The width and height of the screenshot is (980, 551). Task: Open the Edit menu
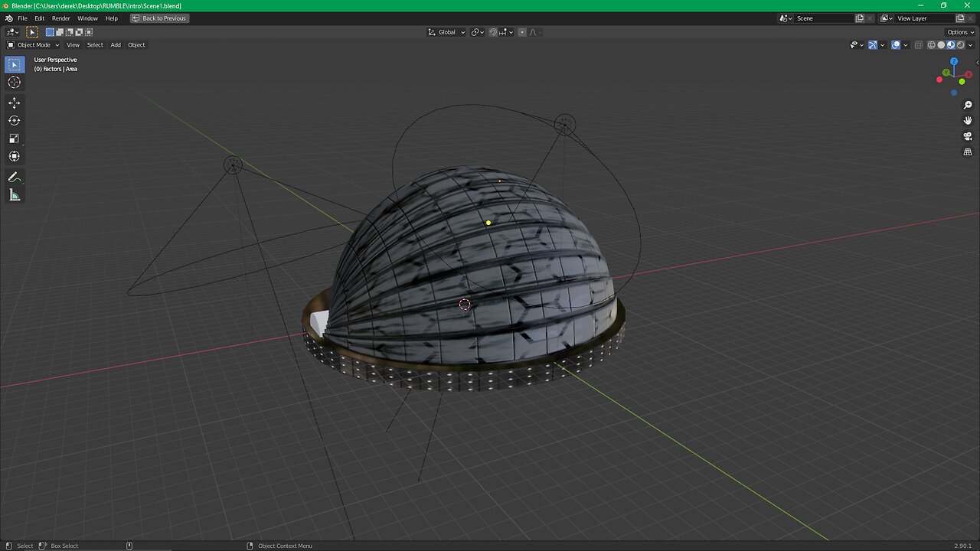39,18
